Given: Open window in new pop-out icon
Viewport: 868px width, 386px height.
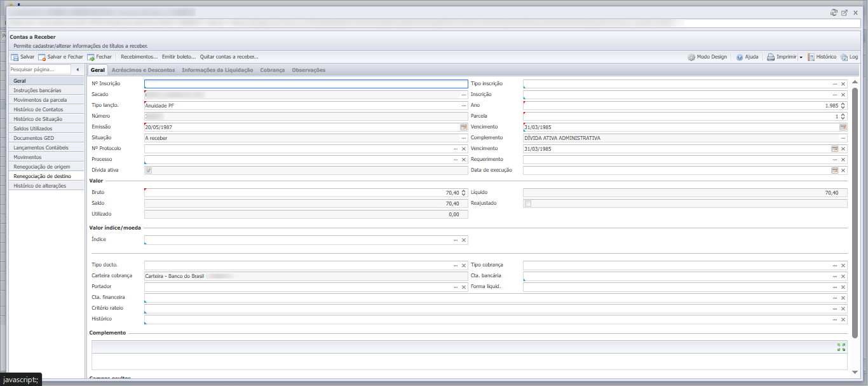Looking at the screenshot, I should [844, 13].
